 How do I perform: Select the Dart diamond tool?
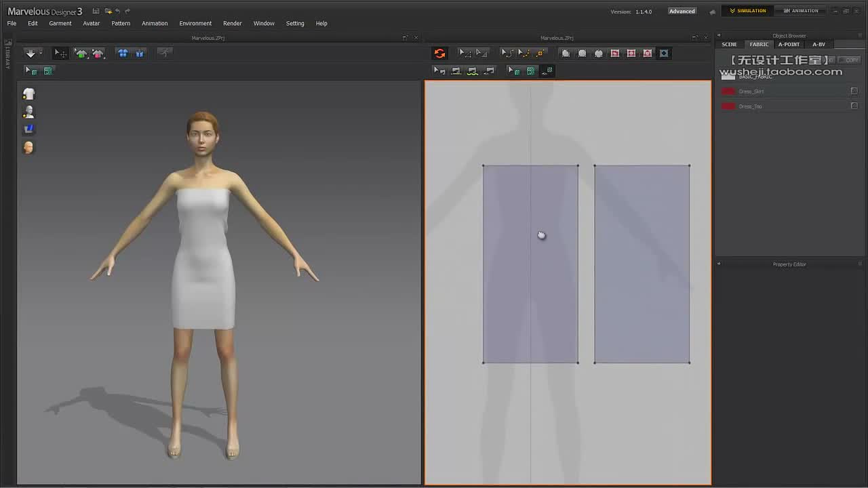(x=664, y=53)
